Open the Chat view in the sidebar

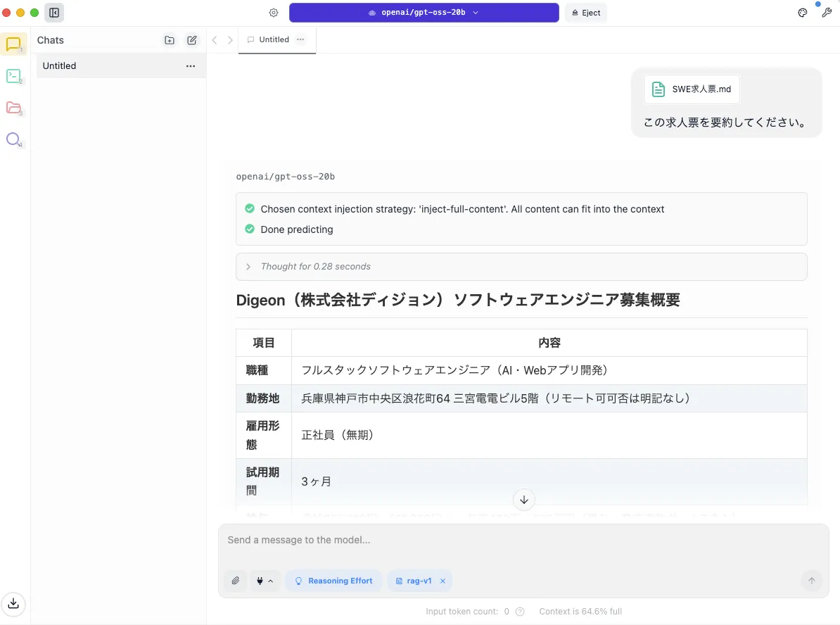point(13,44)
